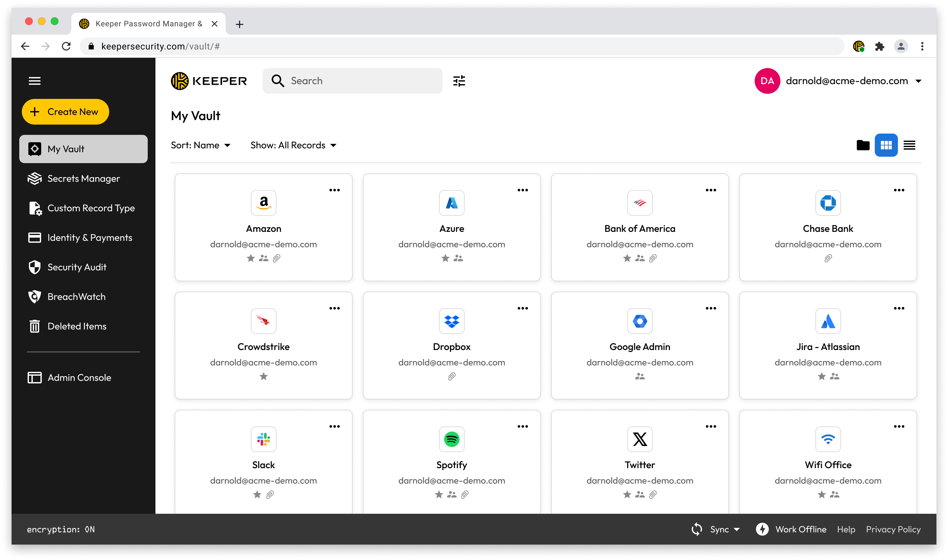This screenshot has width=948, height=560.
Task: Open Google Admin record options menu
Action: (x=711, y=308)
